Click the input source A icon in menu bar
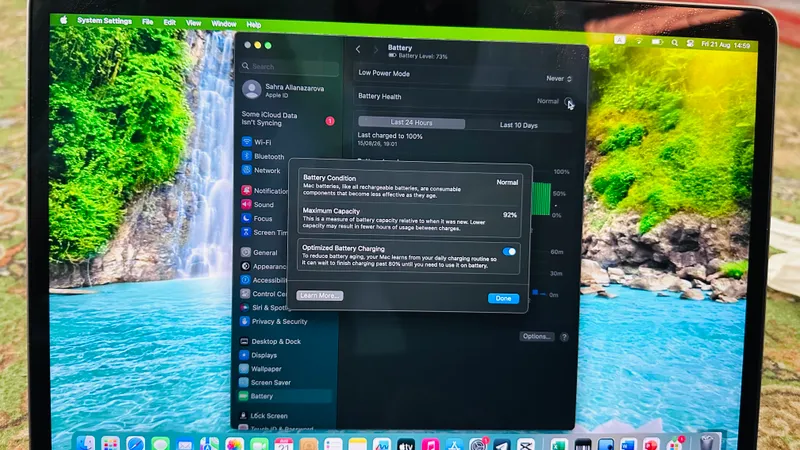 click(x=619, y=40)
